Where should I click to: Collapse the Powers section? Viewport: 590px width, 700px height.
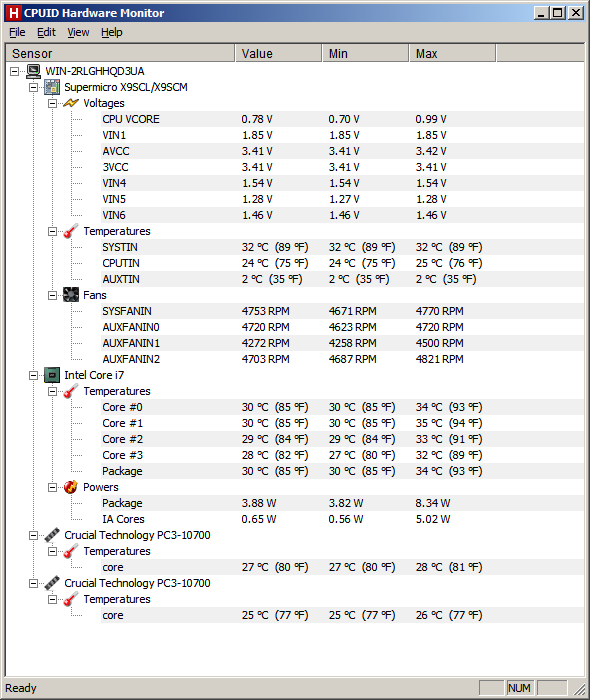click(x=52, y=488)
